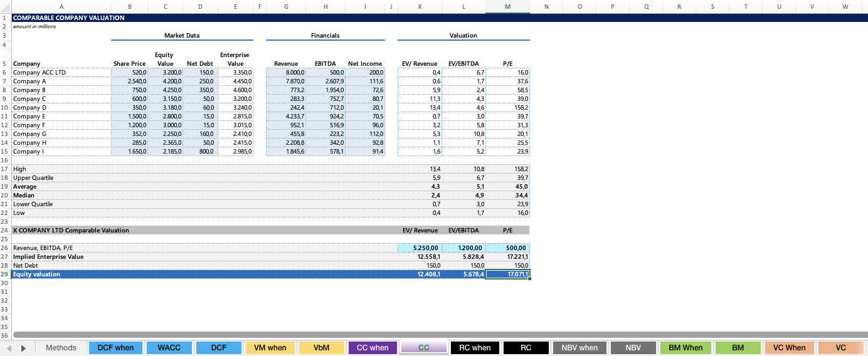Select row 1 header number

[5, 18]
